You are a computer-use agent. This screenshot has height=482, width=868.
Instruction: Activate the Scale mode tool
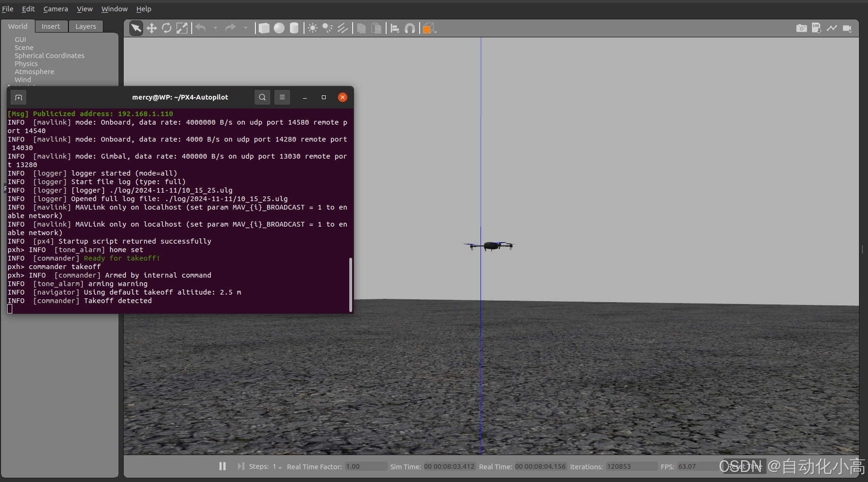tap(182, 28)
